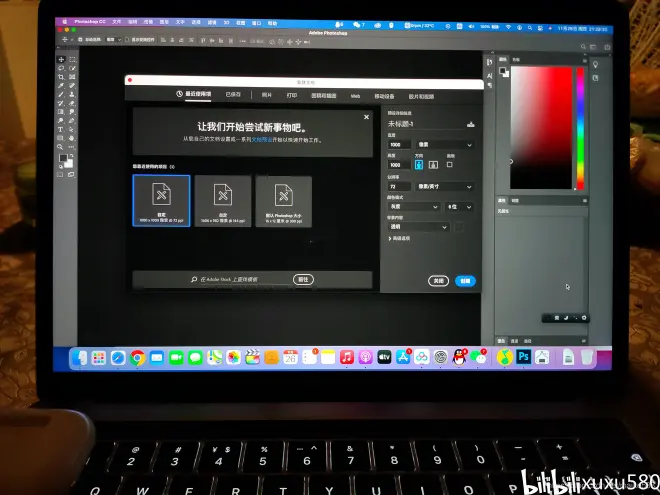
Task: Select the Gradient tool
Action: pos(61,112)
